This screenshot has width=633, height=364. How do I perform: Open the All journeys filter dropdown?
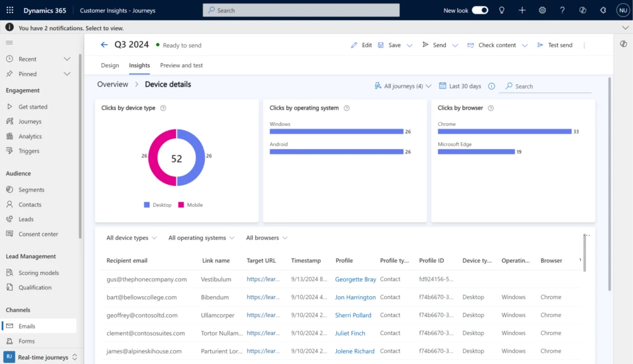(x=402, y=86)
